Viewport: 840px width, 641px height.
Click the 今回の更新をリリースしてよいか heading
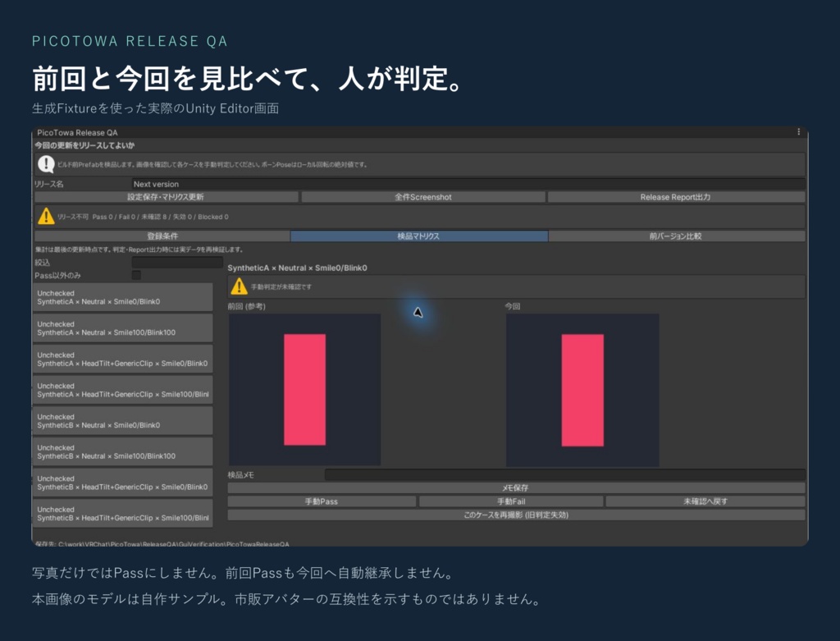(x=84, y=145)
